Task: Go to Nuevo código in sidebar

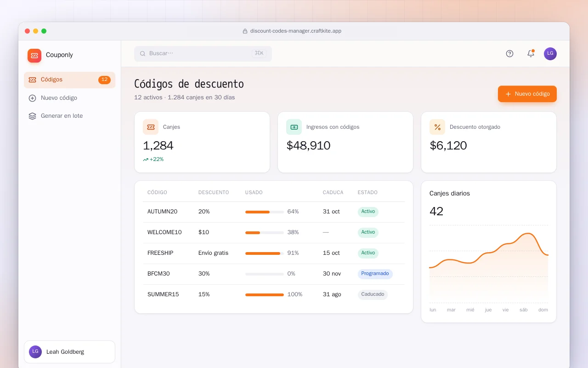Action: point(69,98)
